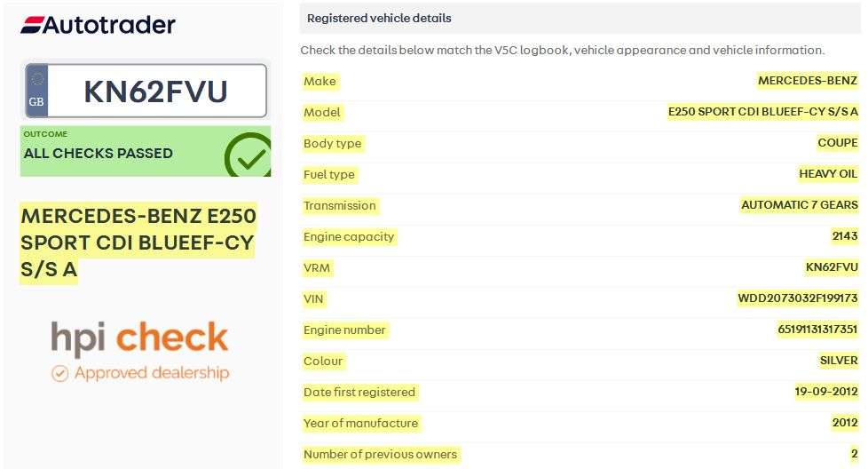Select the Transmission value AUTOMATIC 7 GEARS

pos(800,205)
